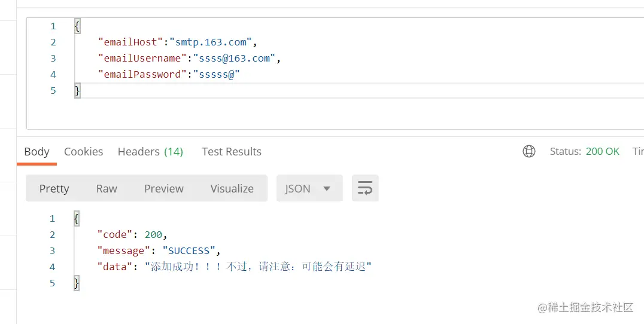
Task: Click line number 3 in request editor
Action: tap(53, 58)
